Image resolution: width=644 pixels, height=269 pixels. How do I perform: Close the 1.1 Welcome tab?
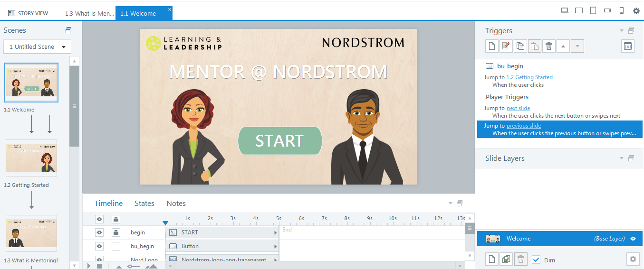coord(169,9)
